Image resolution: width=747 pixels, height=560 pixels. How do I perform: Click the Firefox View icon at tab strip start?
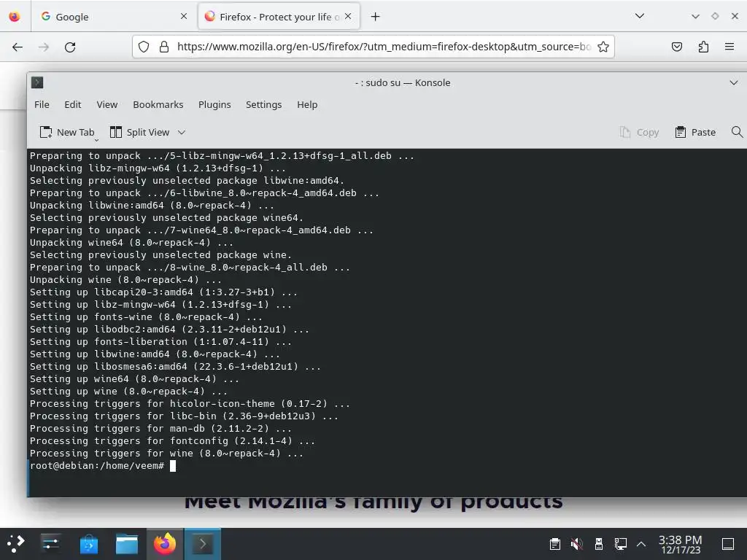15,17
